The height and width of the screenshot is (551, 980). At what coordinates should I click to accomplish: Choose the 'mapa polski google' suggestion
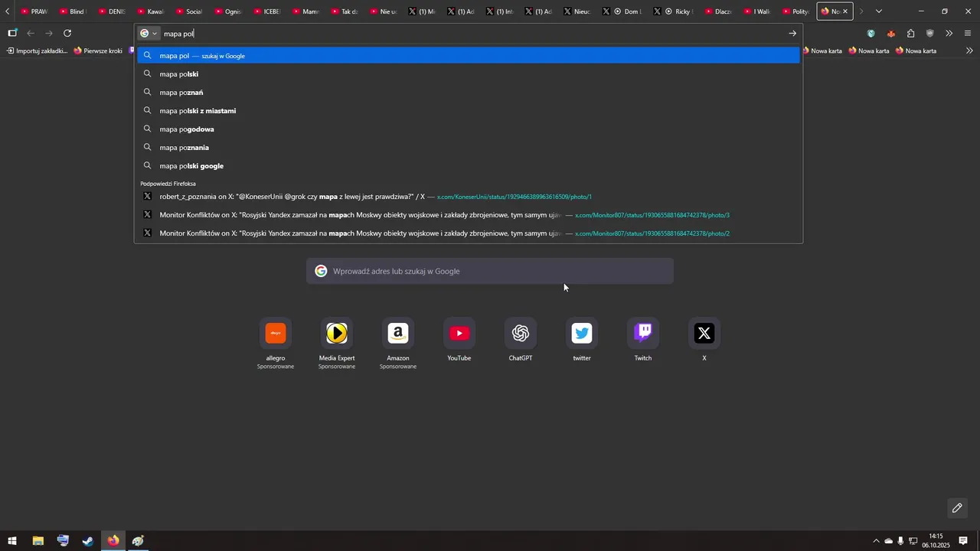pos(469,165)
